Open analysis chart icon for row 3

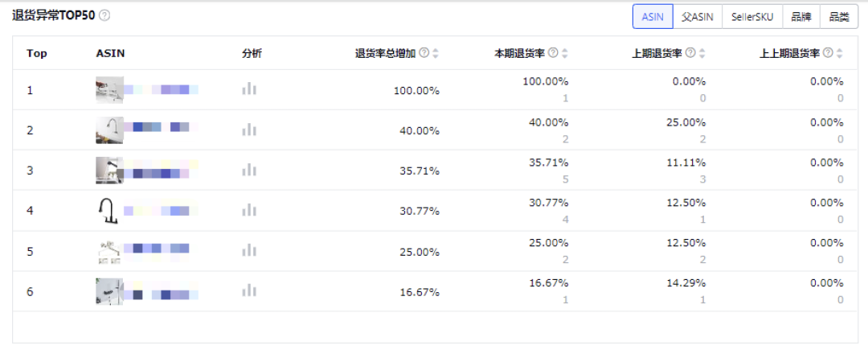coord(249,170)
